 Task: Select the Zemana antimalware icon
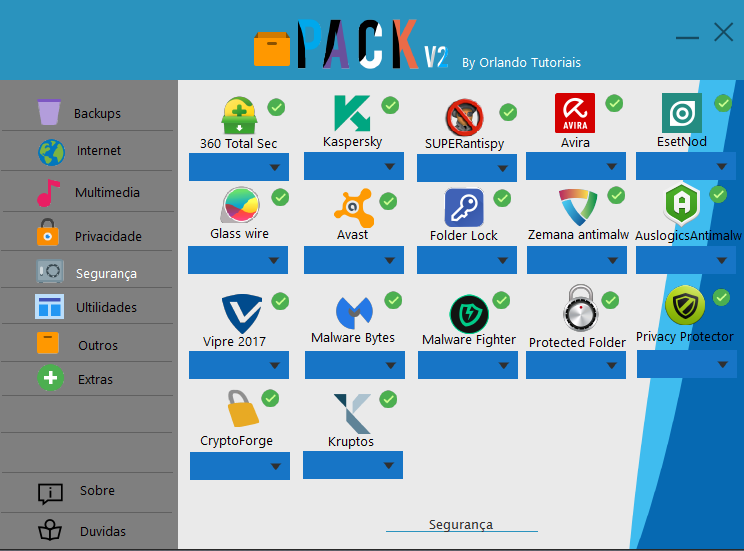[577, 207]
